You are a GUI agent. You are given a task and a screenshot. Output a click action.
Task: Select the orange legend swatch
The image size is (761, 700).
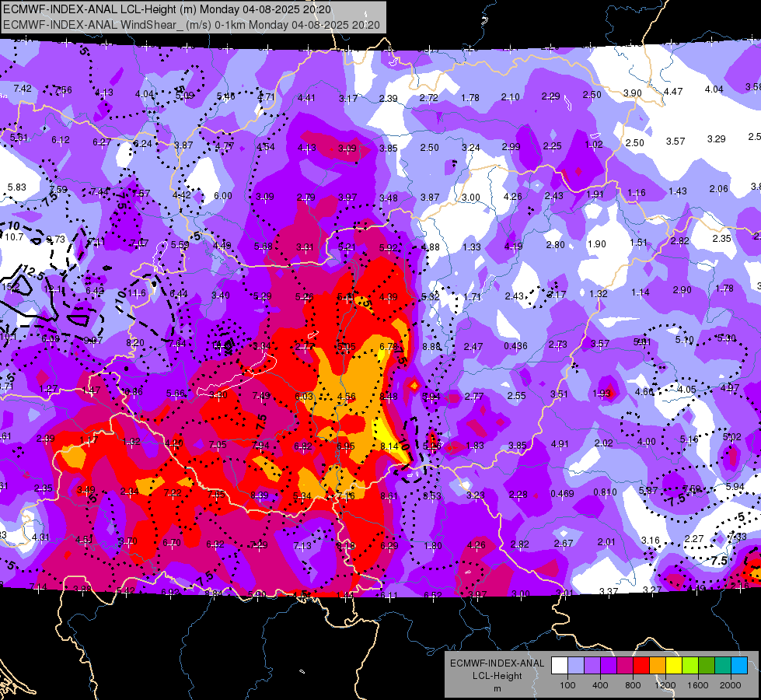[x=658, y=666]
